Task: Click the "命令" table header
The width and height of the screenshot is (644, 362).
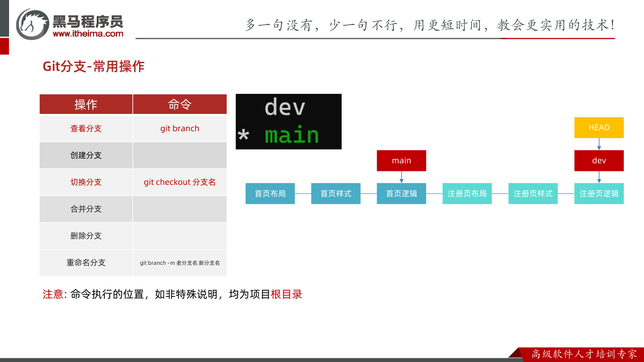Action: [180, 104]
